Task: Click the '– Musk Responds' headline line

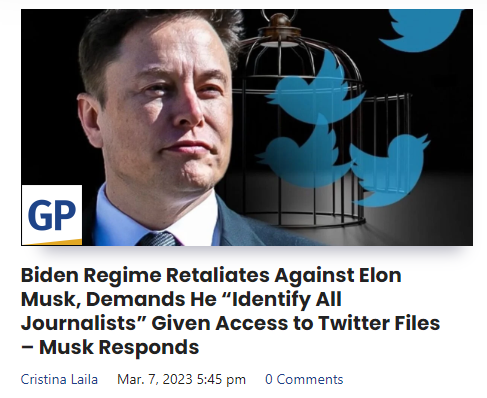Action: click(110, 347)
